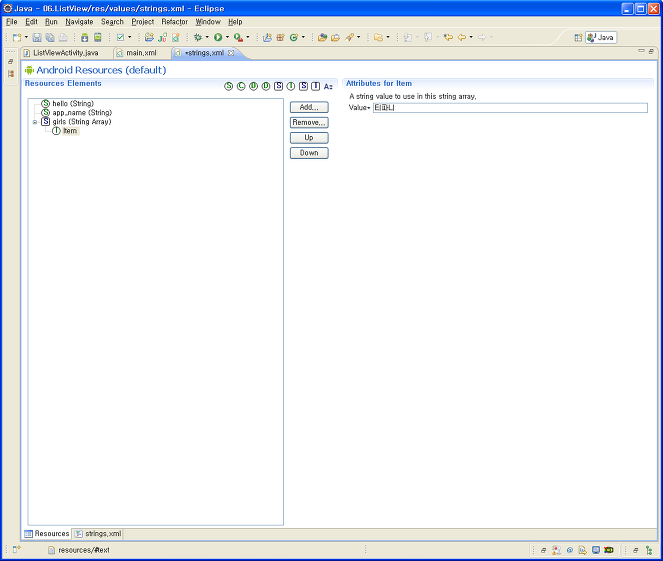Image resolution: width=663 pixels, height=561 pixels.
Task: Toggle the boxed I Integer Array filter icon
Action: (x=315, y=86)
